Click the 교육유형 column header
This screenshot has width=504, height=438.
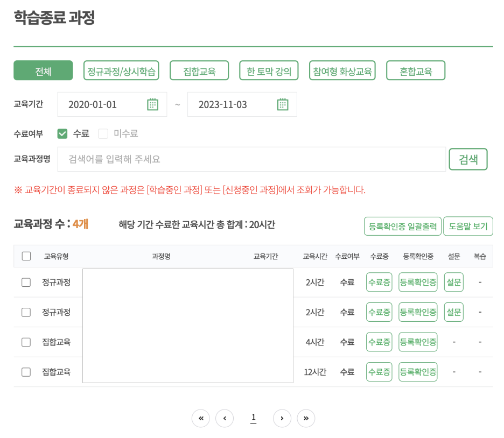[56, 256]
